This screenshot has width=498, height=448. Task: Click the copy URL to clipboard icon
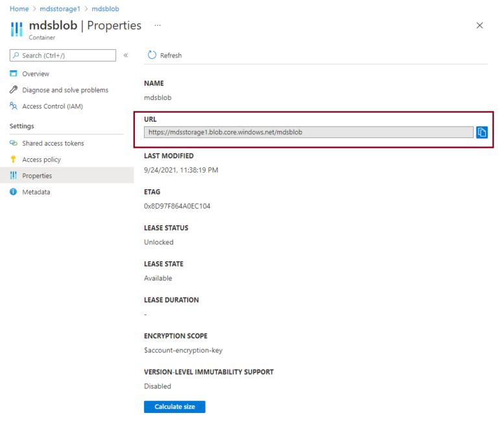coord(482,132)
